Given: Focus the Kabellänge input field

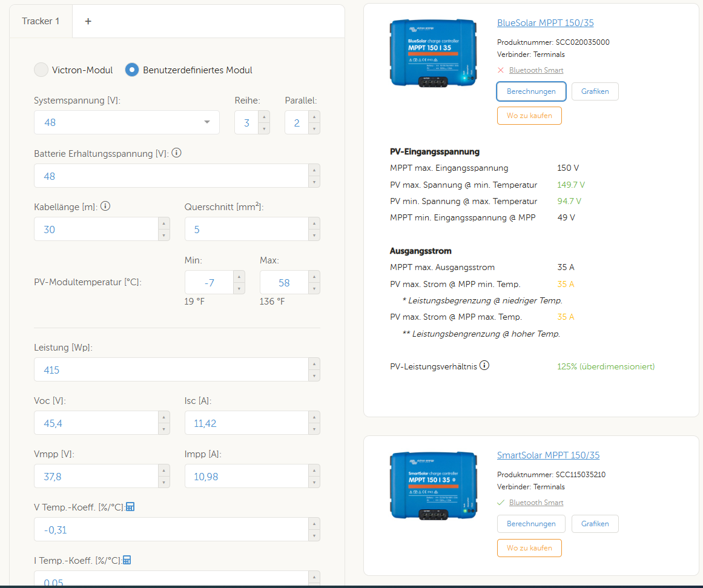Looking at the screenshot, I should click(x=96, y=229).
